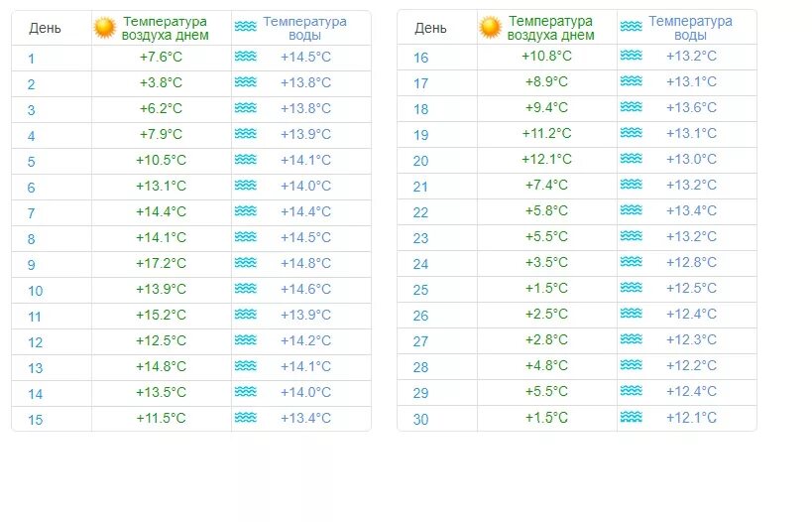Click the wave icon in day 29 row
The width and height of the screenshot is (812, 522).
tap(632, 390)
